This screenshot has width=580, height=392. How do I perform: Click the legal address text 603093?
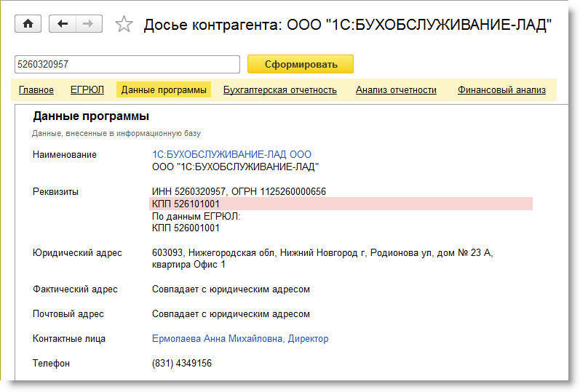322,253
